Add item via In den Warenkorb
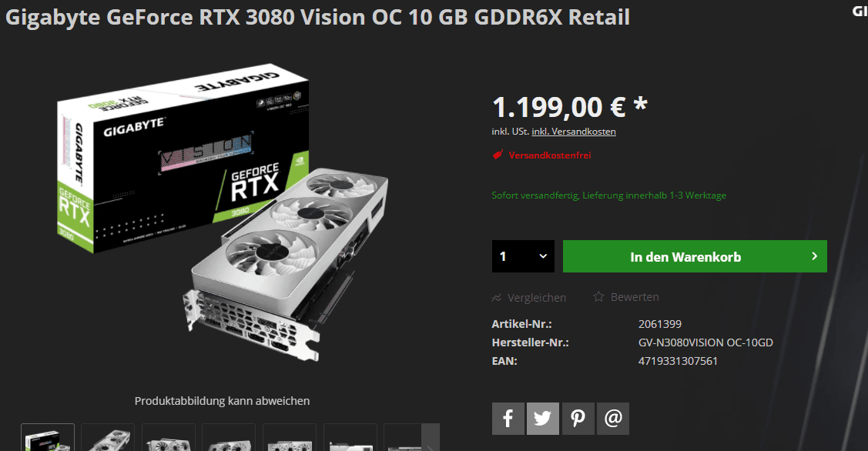 695,256
